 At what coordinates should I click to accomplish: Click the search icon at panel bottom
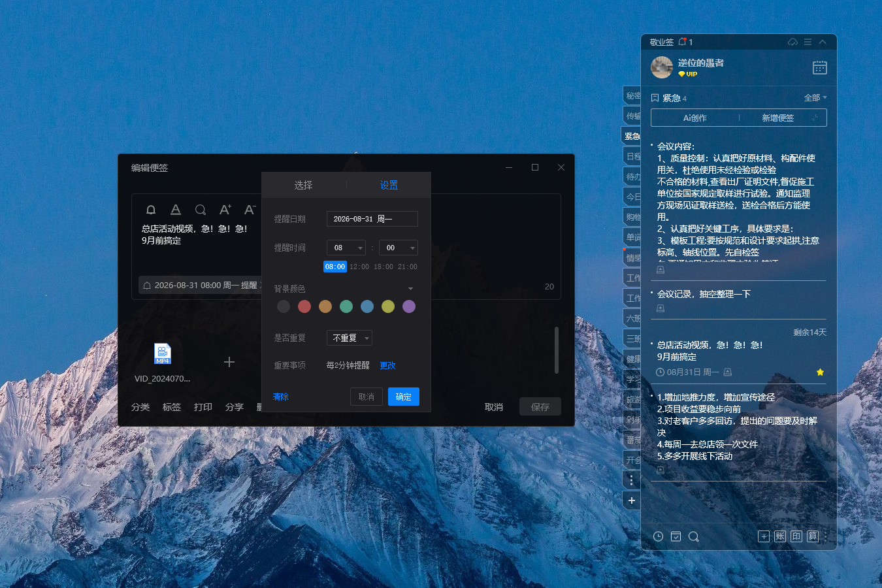pos(694,536)
